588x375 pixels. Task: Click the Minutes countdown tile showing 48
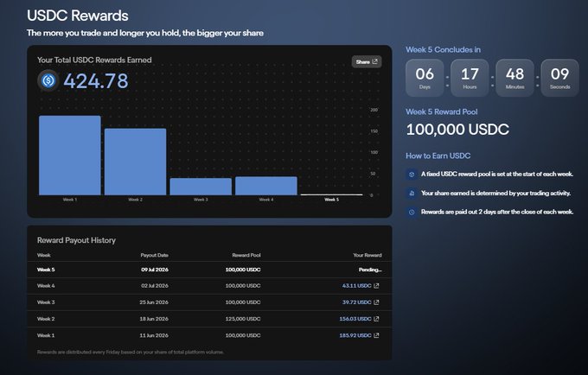(514, 78)
